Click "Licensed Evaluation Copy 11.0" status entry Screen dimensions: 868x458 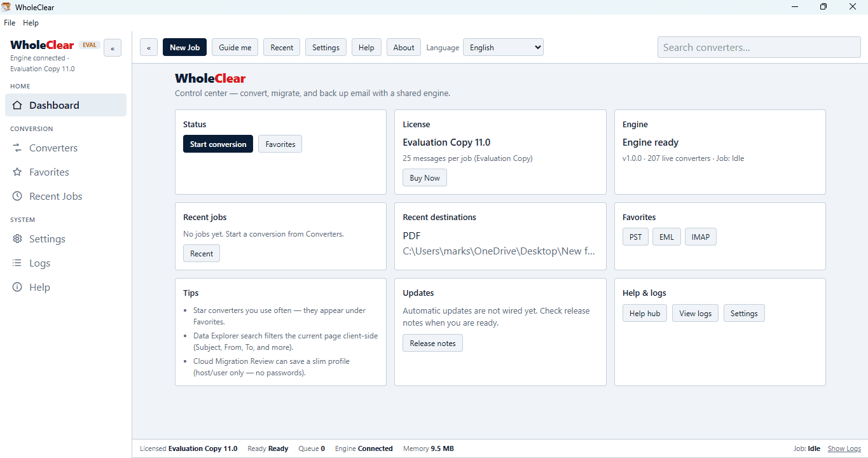[189, 448]
